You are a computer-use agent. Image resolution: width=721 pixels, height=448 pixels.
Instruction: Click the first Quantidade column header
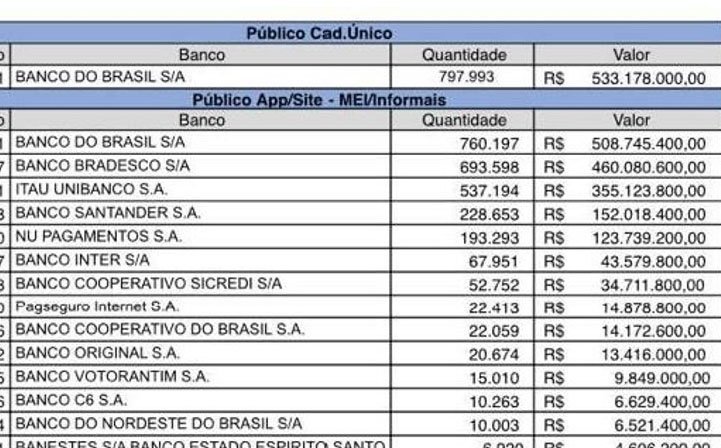point(463,55)
